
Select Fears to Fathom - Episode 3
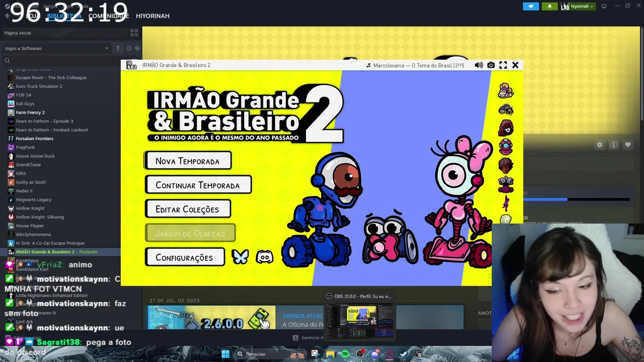tap(44, 121)
